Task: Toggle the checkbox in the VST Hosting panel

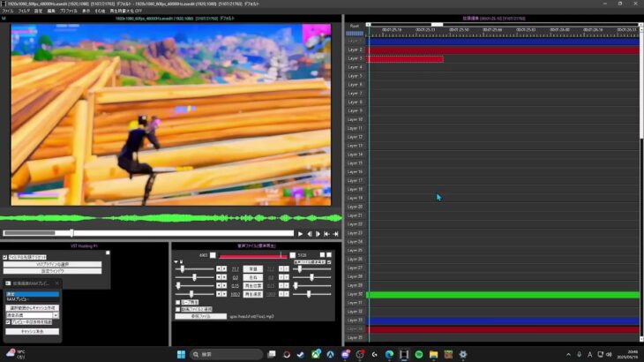Action: tap(4, 258)
